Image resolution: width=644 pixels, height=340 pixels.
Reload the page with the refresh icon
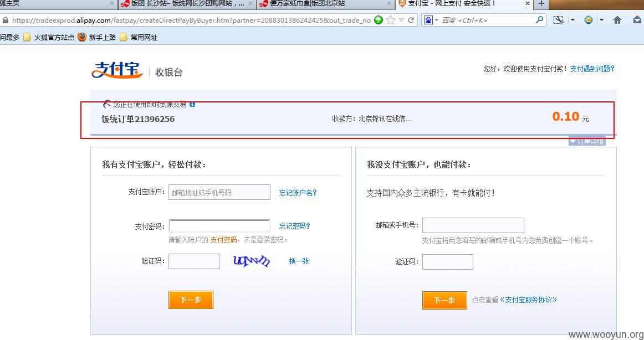point(411,20)
